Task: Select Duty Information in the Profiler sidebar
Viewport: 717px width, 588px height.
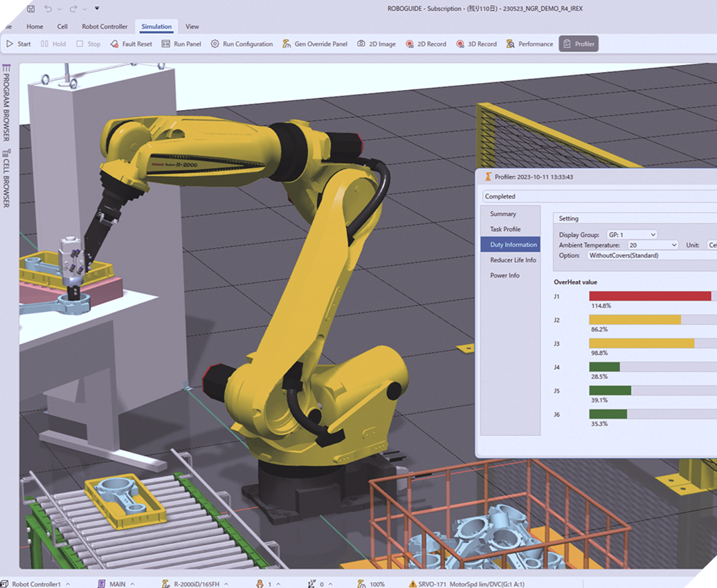Action: click(x=510, y=245)
